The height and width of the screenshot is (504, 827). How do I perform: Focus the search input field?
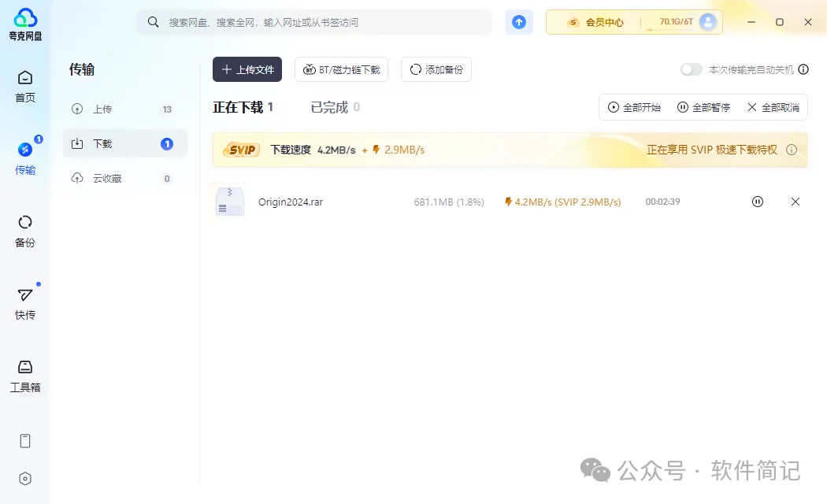pyautogui.click(x=315, y=22)
